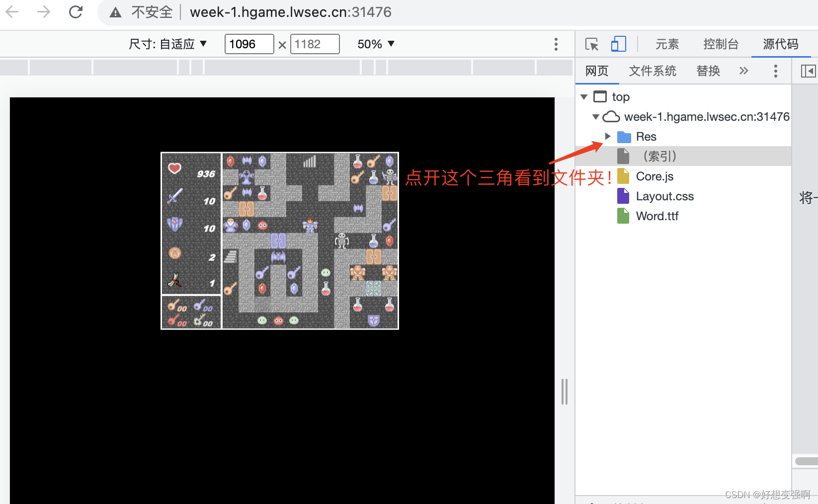Click the top frame window icon
The image size is (818, 504).
coord(600,96)
